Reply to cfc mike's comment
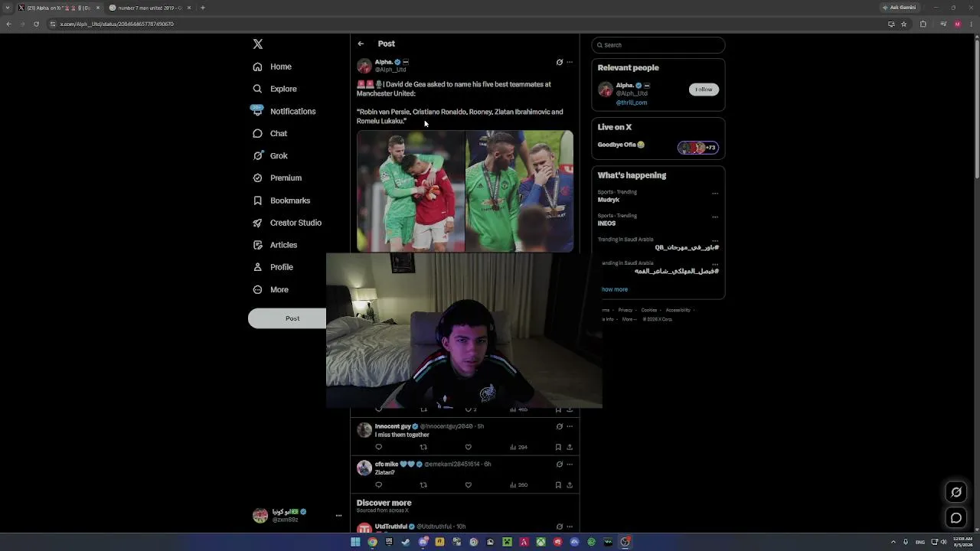This screenshot has width=980, height=551. click(378, 484)
